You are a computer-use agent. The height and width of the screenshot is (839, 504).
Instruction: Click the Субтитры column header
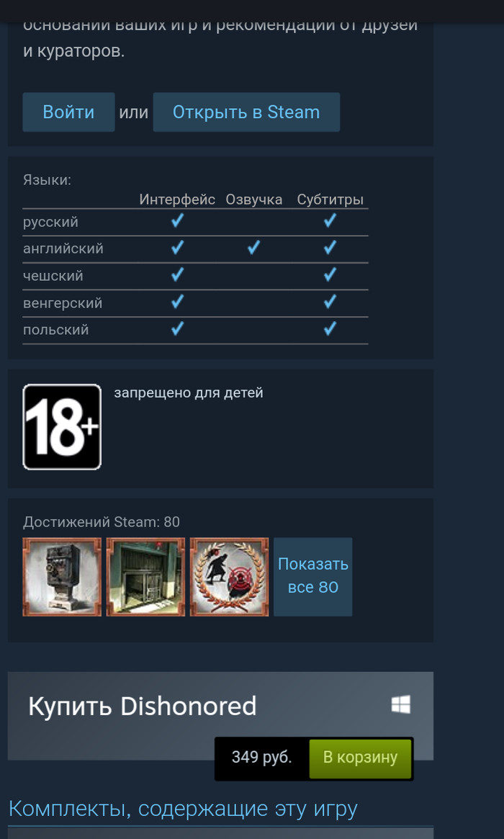pos(330,199)
